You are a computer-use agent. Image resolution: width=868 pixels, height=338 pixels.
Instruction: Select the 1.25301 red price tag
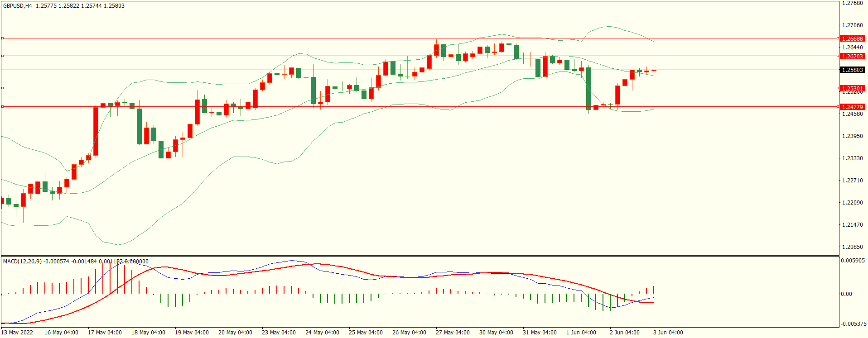852,89
